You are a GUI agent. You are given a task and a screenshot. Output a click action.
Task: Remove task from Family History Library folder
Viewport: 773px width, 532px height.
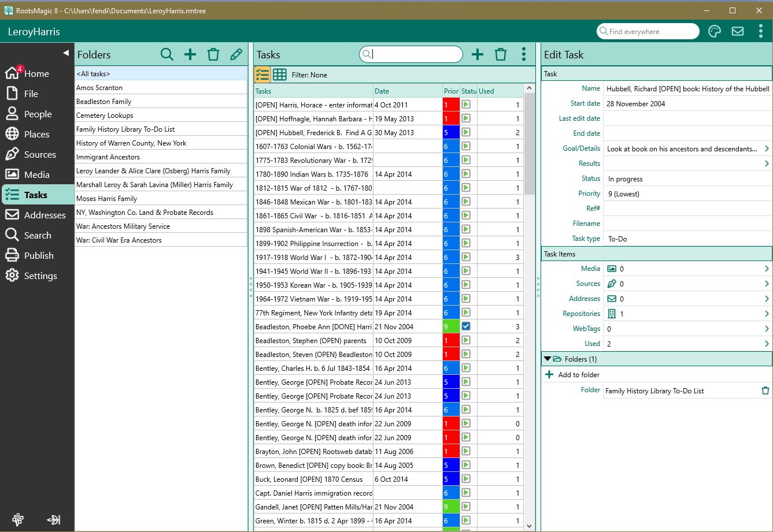(765, 391)
